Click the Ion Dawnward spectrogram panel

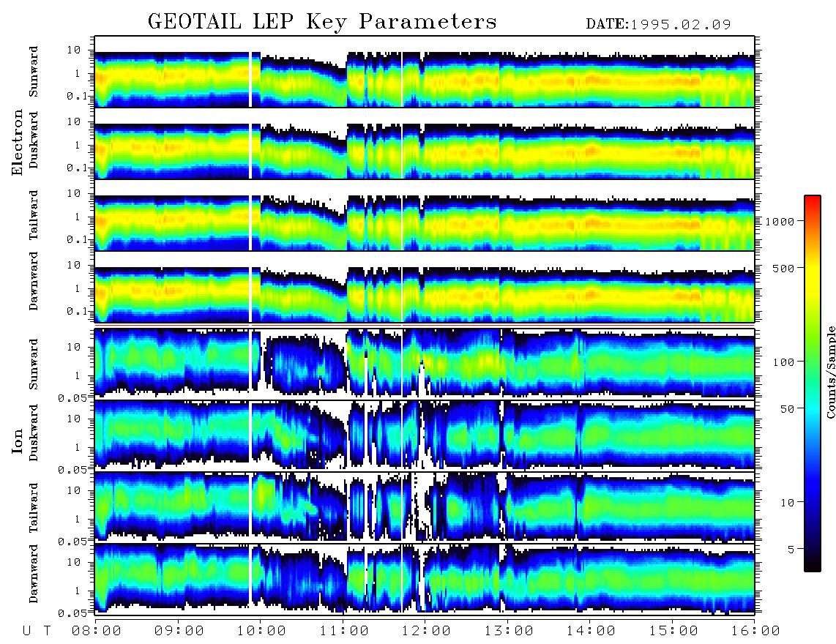(425, 580)
